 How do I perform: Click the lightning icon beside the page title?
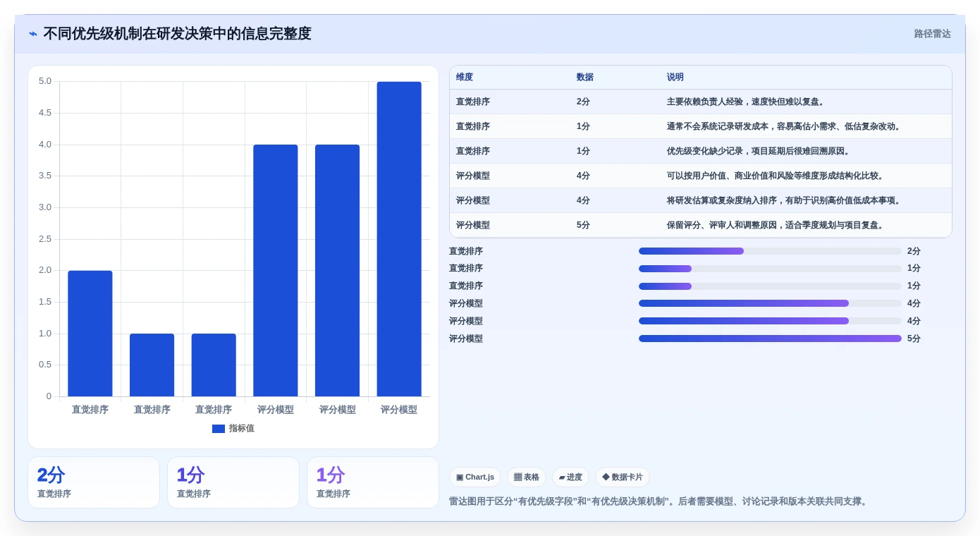[x=33, y=34]
